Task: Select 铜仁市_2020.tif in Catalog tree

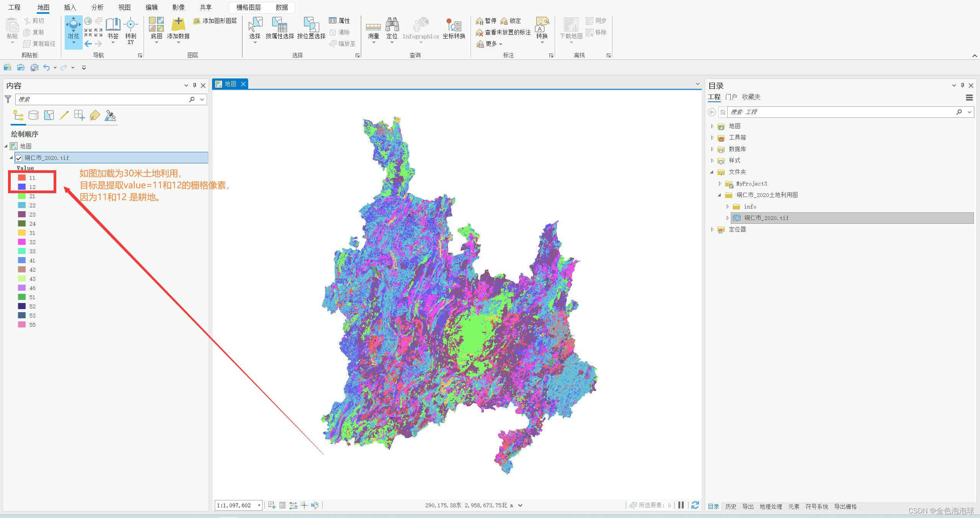Action: click(852, 218)
